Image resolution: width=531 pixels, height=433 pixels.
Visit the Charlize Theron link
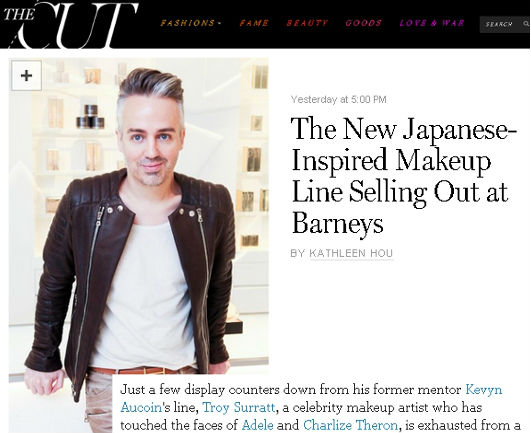click(x=350, y=425)
